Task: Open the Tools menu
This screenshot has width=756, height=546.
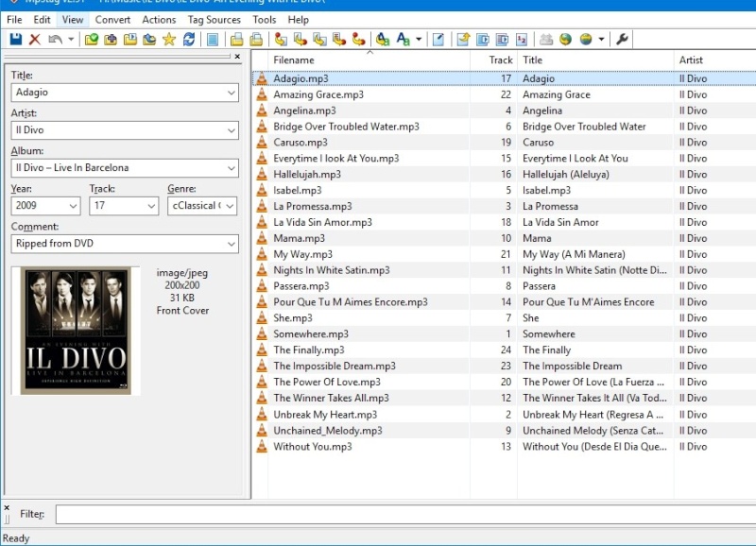Action: tap(265, 20)
